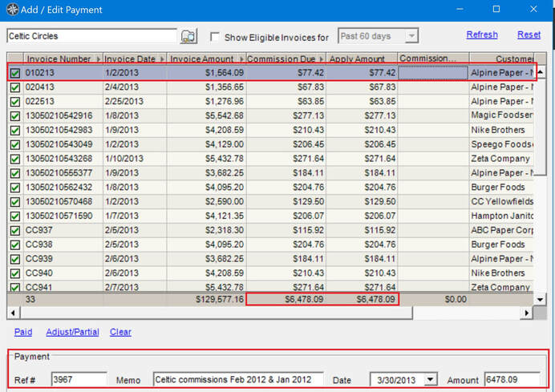Image resolution: width=555 pixels, height=392 pixels.
Task: Click the payment Amount field
Action: click(x=512, y=380)
